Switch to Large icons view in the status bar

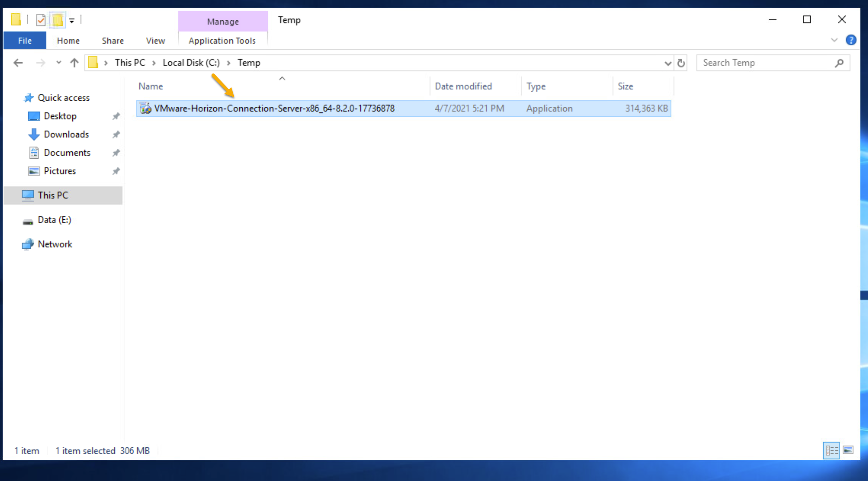point(848,450)
